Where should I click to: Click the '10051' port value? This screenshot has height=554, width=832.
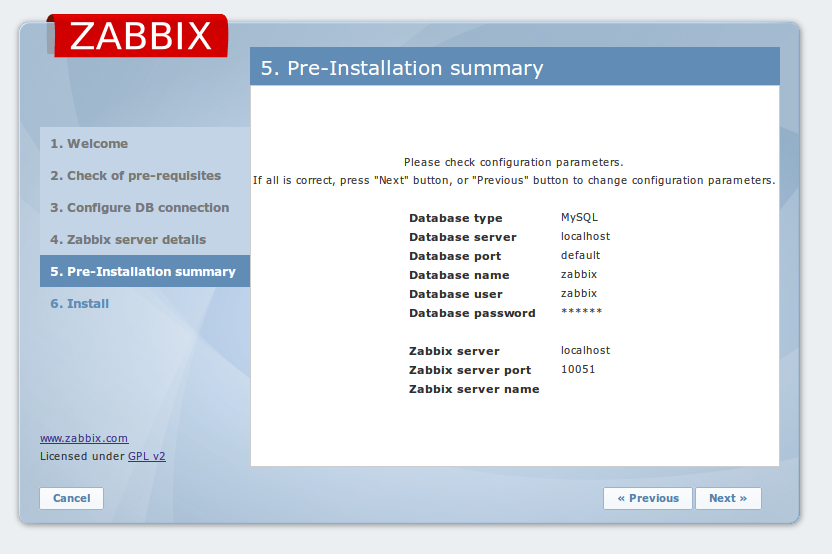[578, 369]
